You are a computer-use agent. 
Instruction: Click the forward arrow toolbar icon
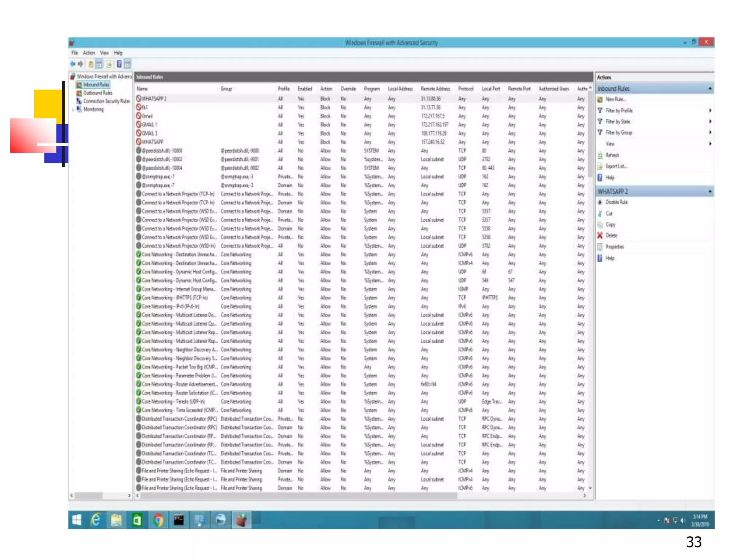pos(80,64)
